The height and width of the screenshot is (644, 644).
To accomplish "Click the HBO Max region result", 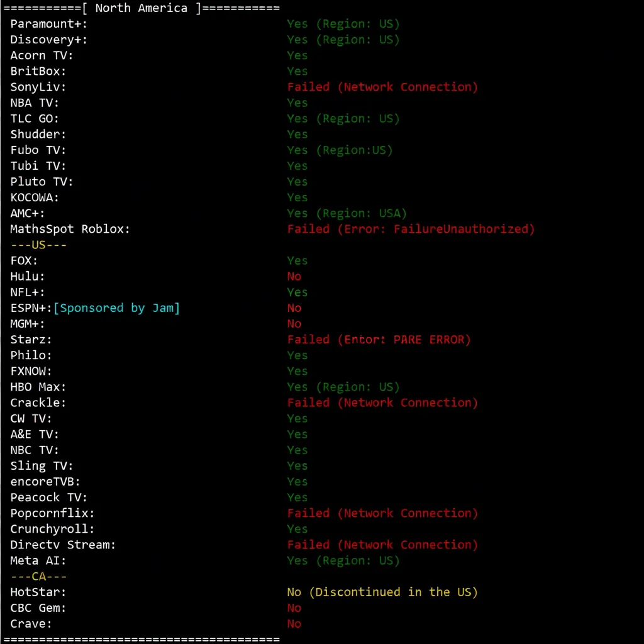I will tap(343, 386).
